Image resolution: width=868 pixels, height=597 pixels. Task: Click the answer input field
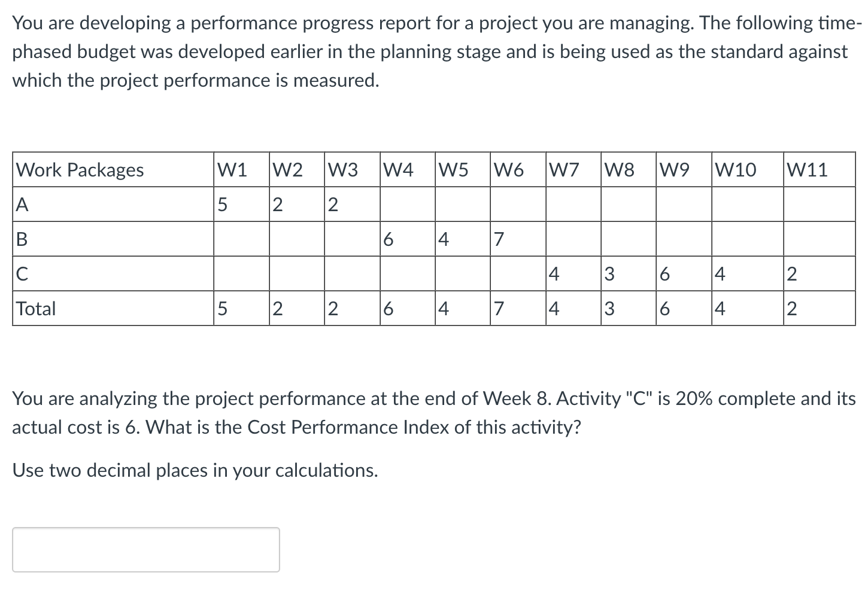[145, 549]
